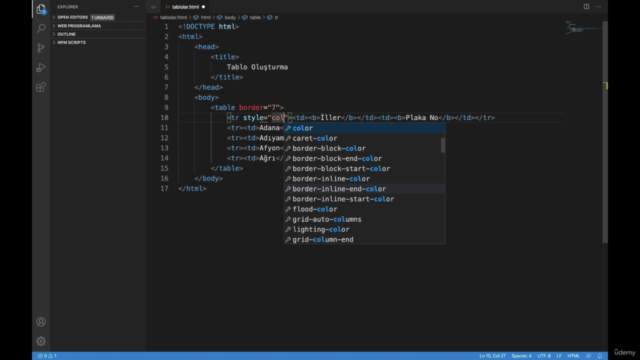Select the 'lighting-color' suggestion
Image resolution: width=640 pixels, height=360 pixels.
[x=364, y=229]
